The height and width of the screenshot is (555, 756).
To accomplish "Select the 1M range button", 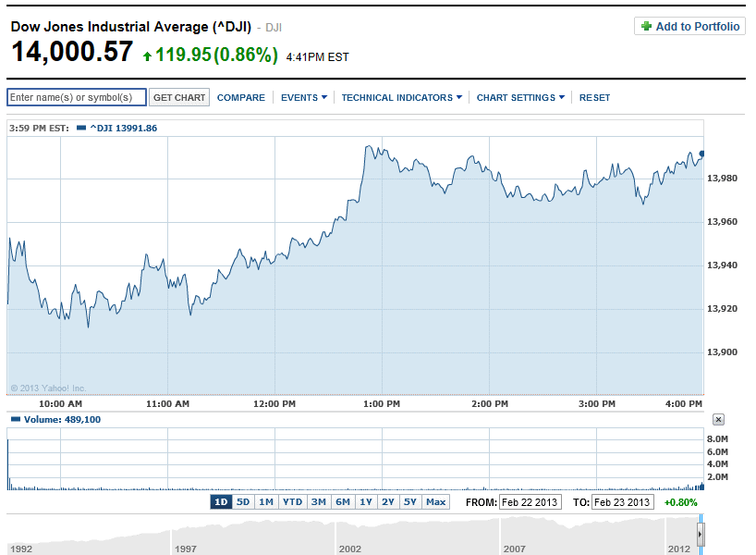I will pyautogui.click(x=266, y=502).
